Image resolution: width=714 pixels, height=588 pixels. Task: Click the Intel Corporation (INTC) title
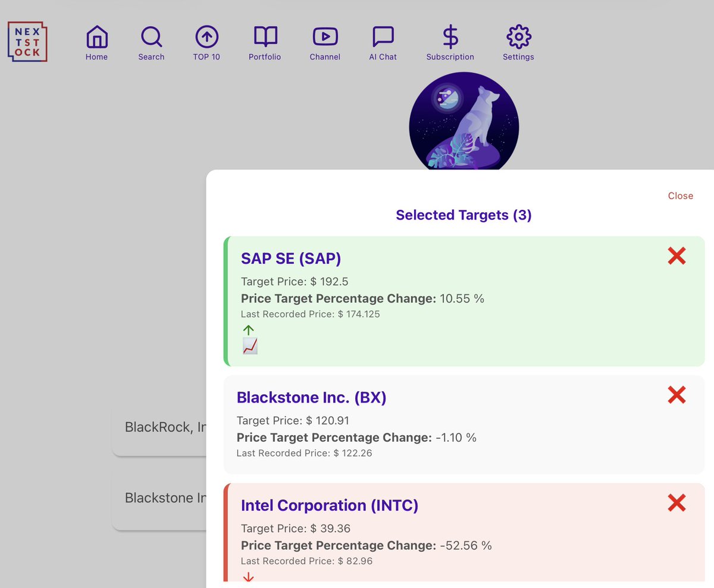point(330,505)
